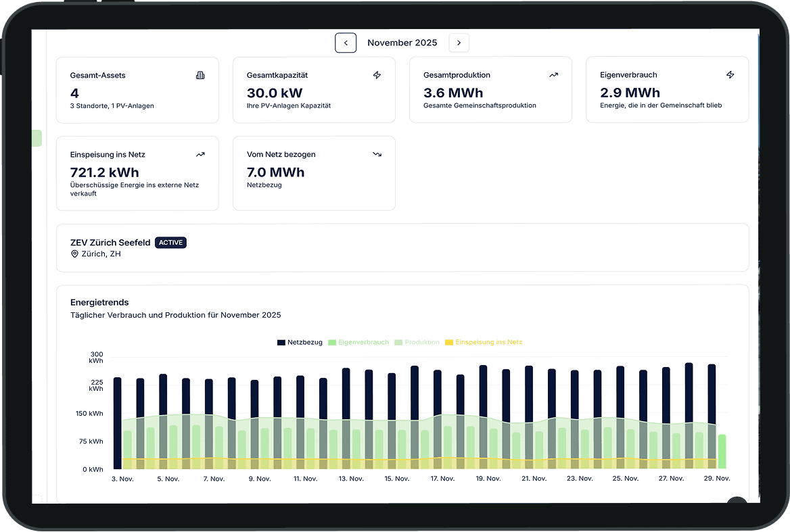Expand the green side panel tab on the left
The height and width of the screenshot is (532, 790).
[36, 138]
